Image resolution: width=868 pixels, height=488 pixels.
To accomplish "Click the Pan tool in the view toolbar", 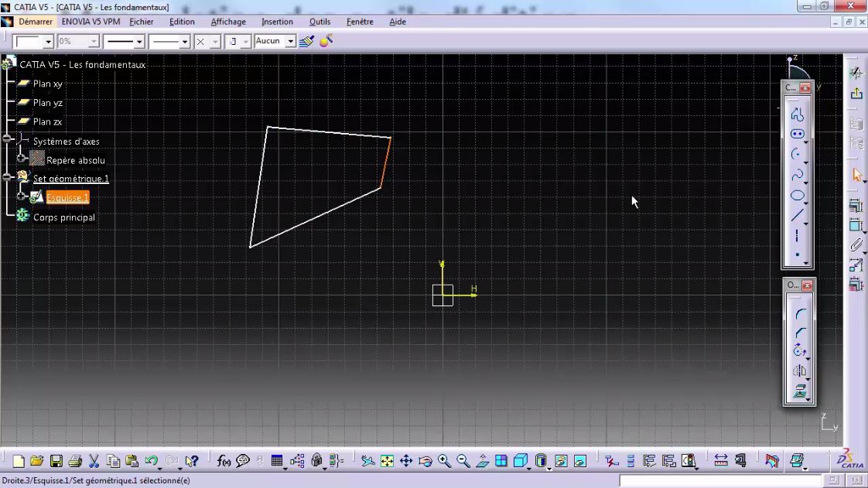I will coord(406,461).
